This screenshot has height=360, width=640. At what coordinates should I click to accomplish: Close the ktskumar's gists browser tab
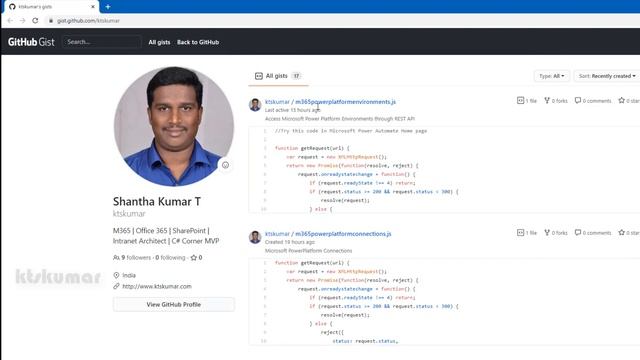click(93, 7)
